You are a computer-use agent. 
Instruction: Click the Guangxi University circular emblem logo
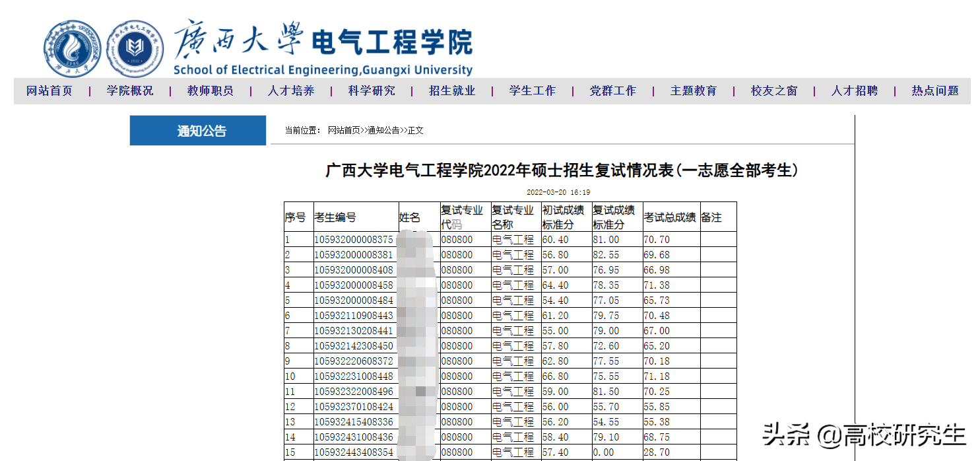[71, 47]
